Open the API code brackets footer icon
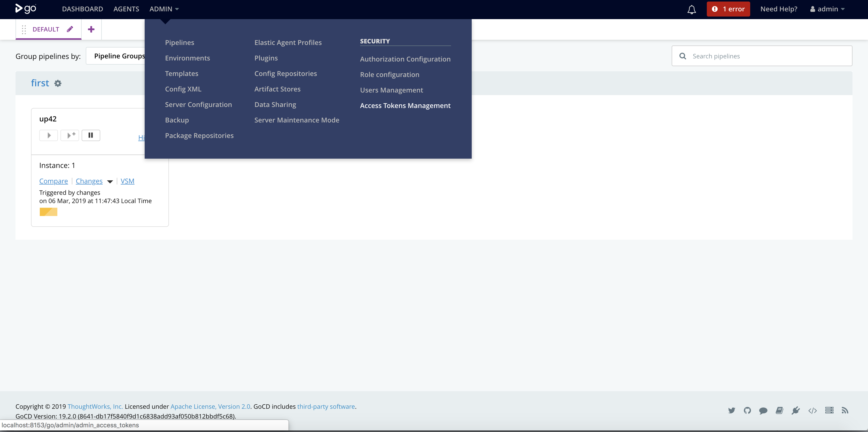The width and height of the screenshot is (868, 432). (812, 411)
